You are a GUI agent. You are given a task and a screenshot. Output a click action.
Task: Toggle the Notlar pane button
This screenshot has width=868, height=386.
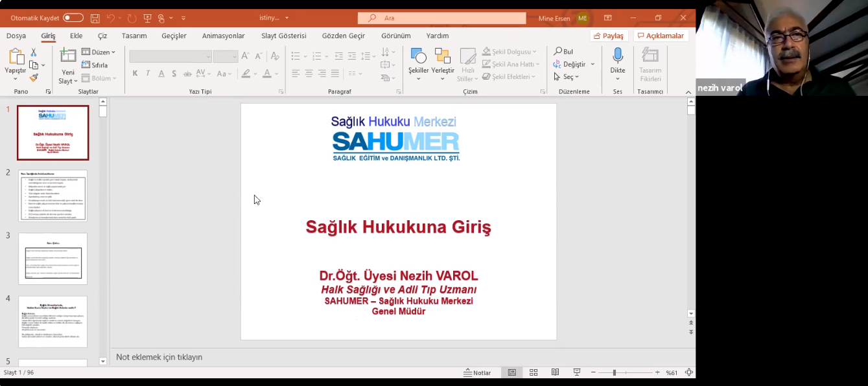pos(477,372)
